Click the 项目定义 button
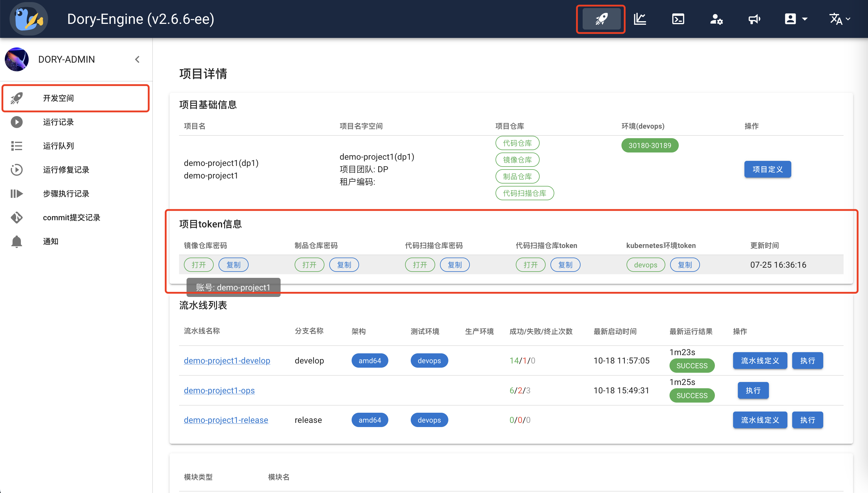This screenshot has width=868, height=493. pyautogui.click(x=767, y=169)
